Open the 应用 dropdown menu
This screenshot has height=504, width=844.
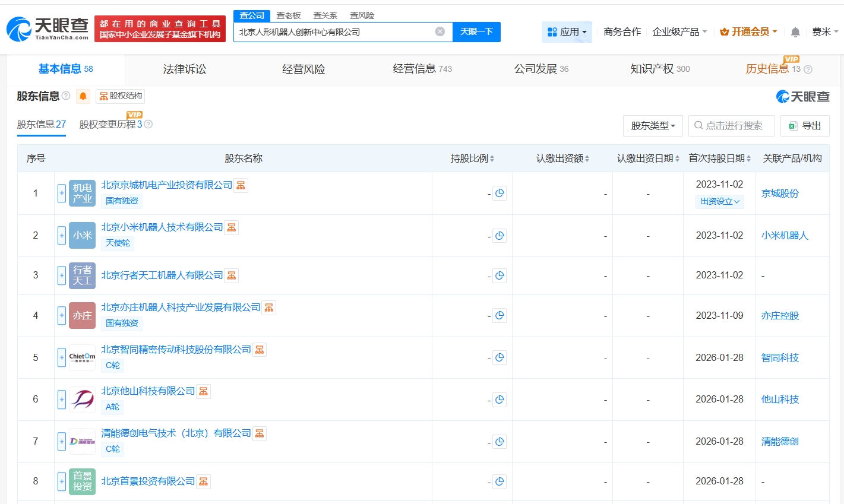point(567,32)
